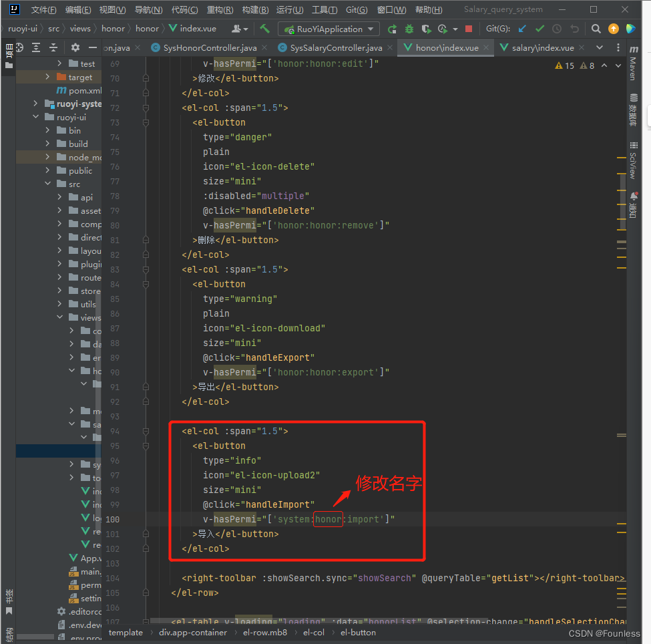This screenshot has height=644, width=651.
Task: Open the 文件(F) menu
Action: [44, 10]
